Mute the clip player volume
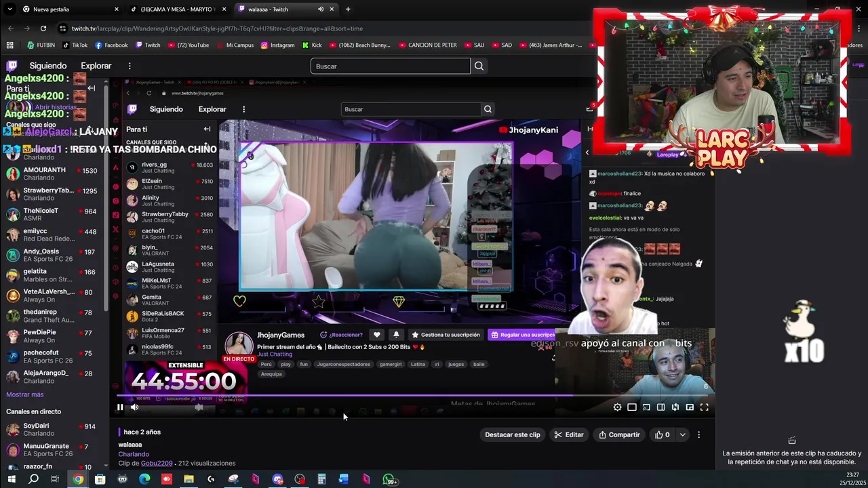 pos(134,407)
